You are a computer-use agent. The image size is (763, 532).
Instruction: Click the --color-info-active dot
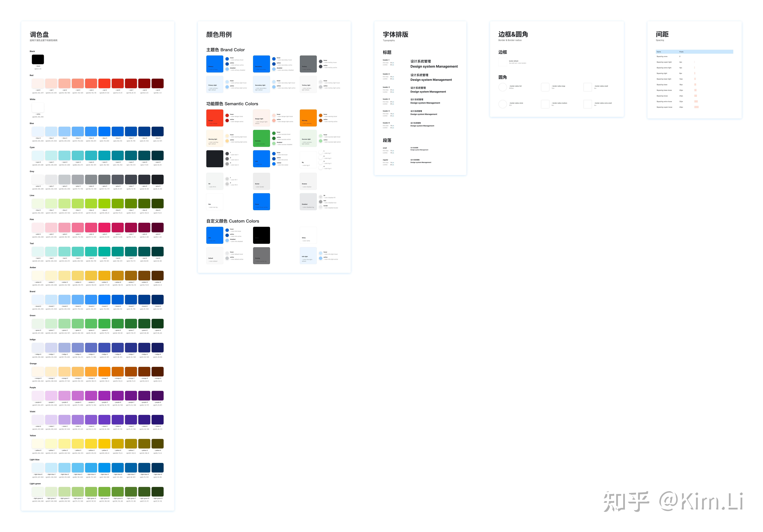(x=227, y=235)
